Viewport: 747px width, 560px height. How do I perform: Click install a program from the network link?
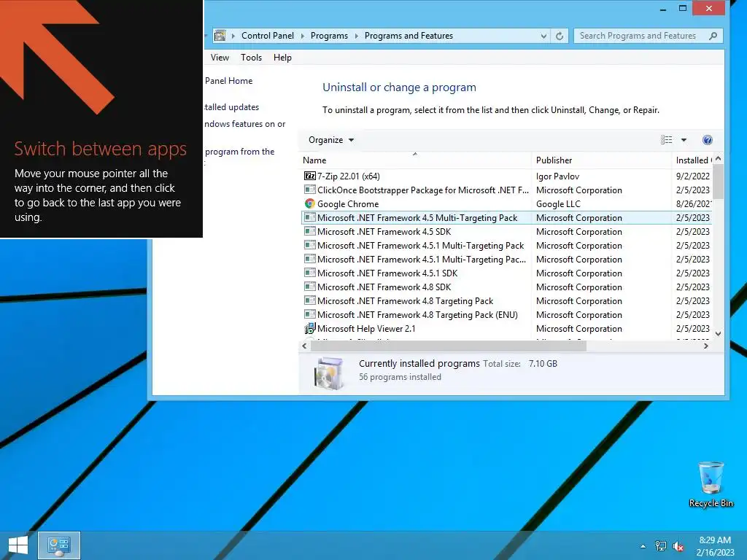(239, 152)
